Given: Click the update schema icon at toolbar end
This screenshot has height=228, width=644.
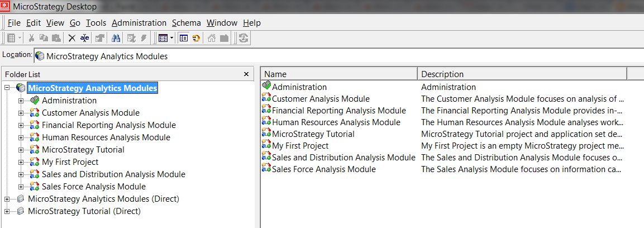Looking at the screenshot, I should point(244,38).
